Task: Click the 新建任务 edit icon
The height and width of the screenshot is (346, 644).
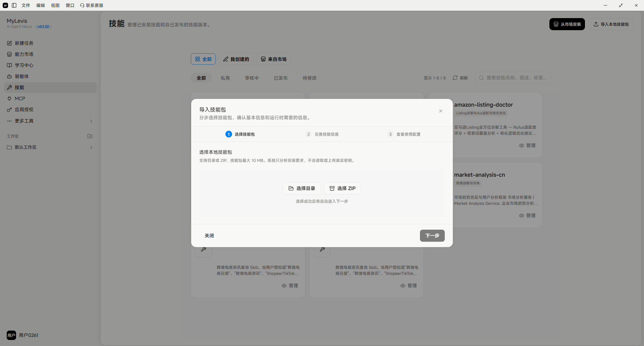Action: [x=9, y=43]
